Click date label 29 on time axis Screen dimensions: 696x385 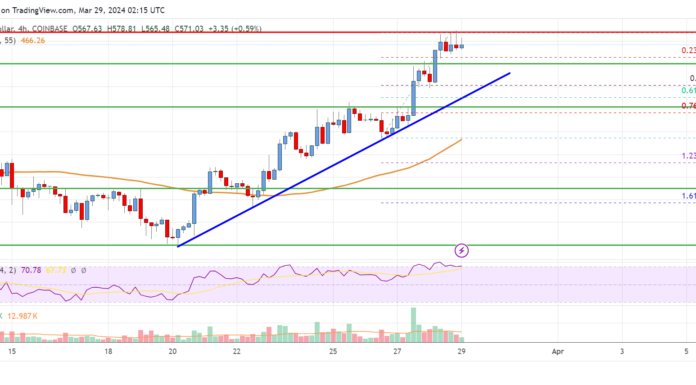pyautogui.click(x=462, y=351)
